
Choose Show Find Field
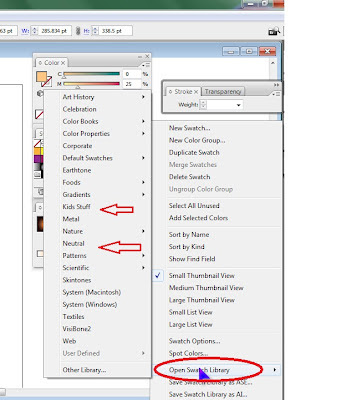click(x=217, y=259)
